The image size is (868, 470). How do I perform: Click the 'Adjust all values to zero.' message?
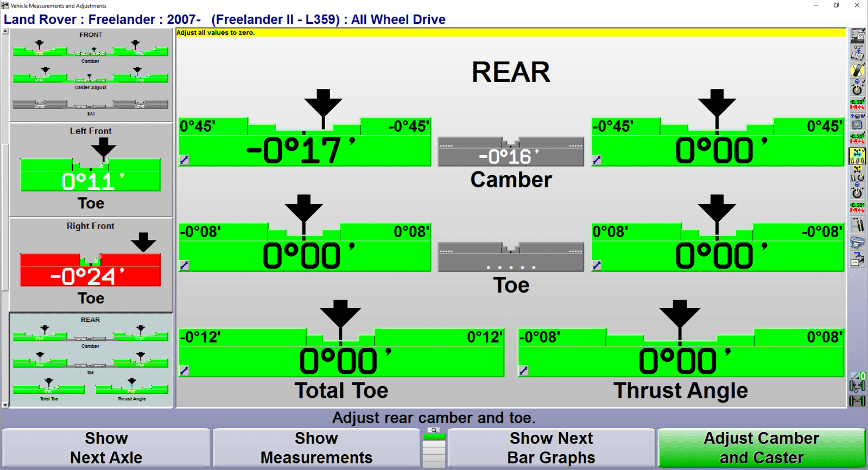click(x=216, y=33)
